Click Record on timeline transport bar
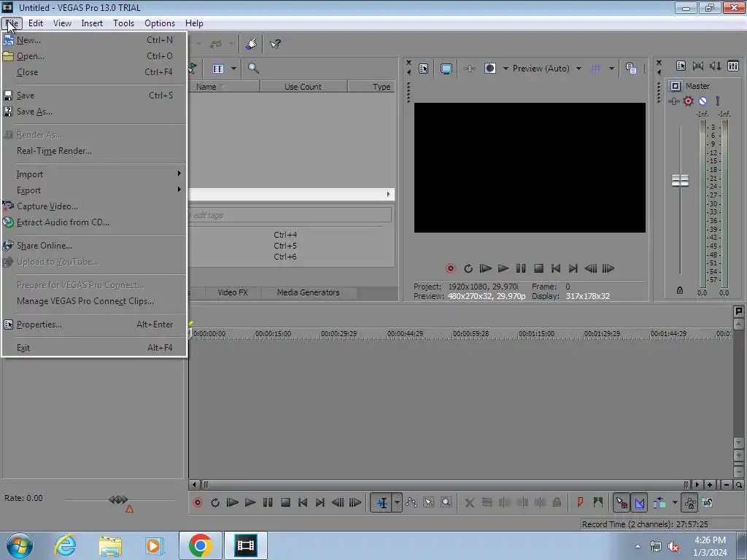The image size is (747, 560). click(198, 503)
